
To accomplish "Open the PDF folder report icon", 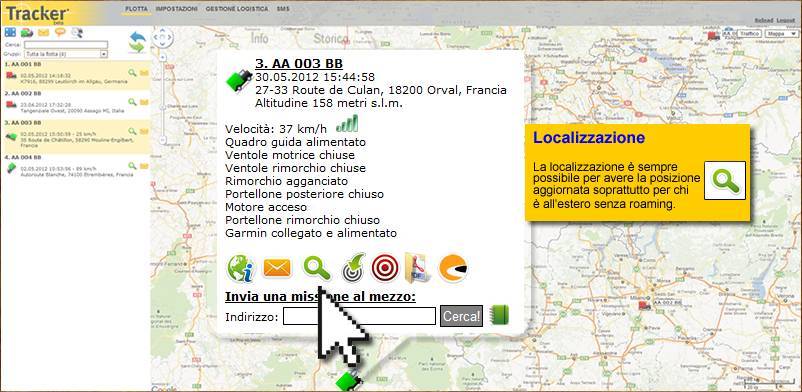I will (x=418, y=268).
